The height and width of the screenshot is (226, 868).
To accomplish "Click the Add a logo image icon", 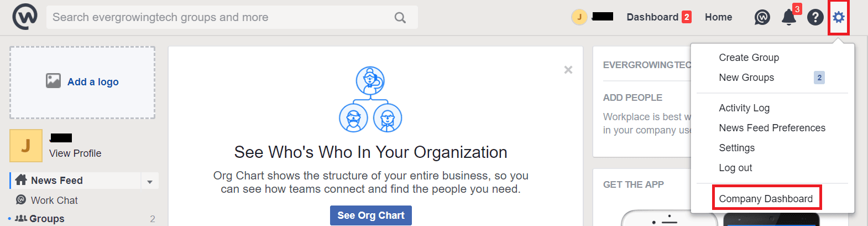I will [x=53, y=81].
